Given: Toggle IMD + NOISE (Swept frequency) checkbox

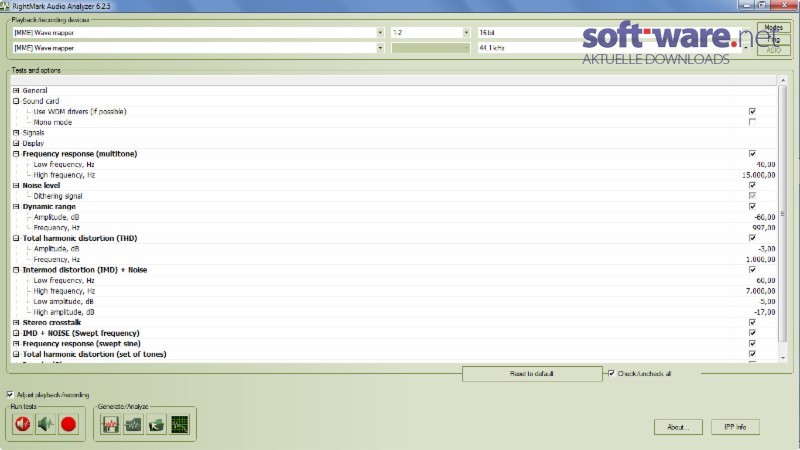Looking at the screenshot, I should pyautogui.click(x=752, y=333).
